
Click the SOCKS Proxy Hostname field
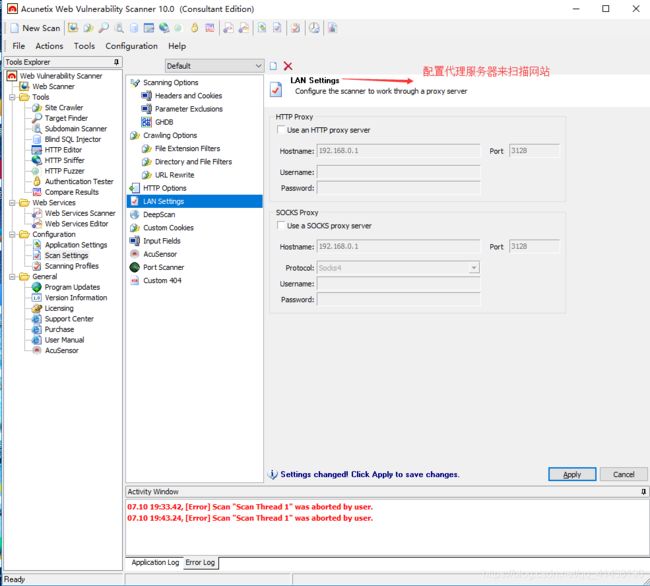click(398, 247)
